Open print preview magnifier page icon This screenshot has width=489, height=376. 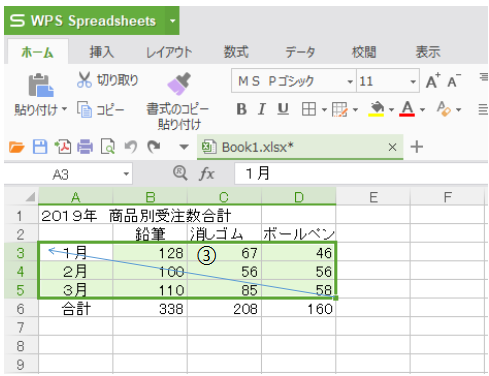(108, 147)
